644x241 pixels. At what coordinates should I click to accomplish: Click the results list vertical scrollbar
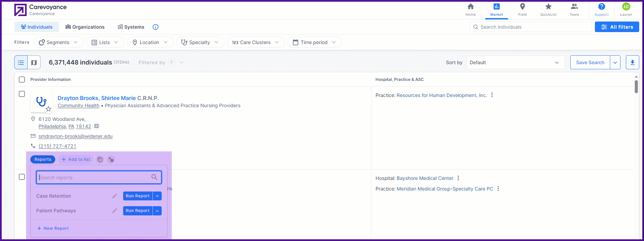(636, 87)
